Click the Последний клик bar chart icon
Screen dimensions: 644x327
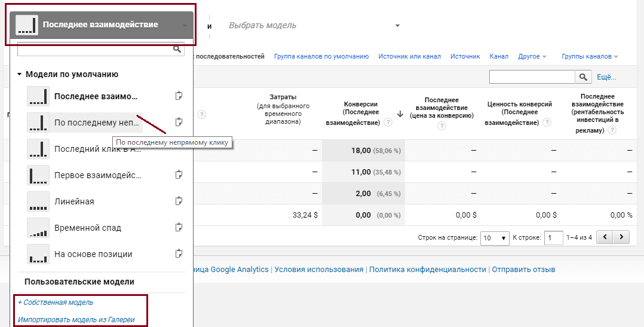tap(38, 149)
